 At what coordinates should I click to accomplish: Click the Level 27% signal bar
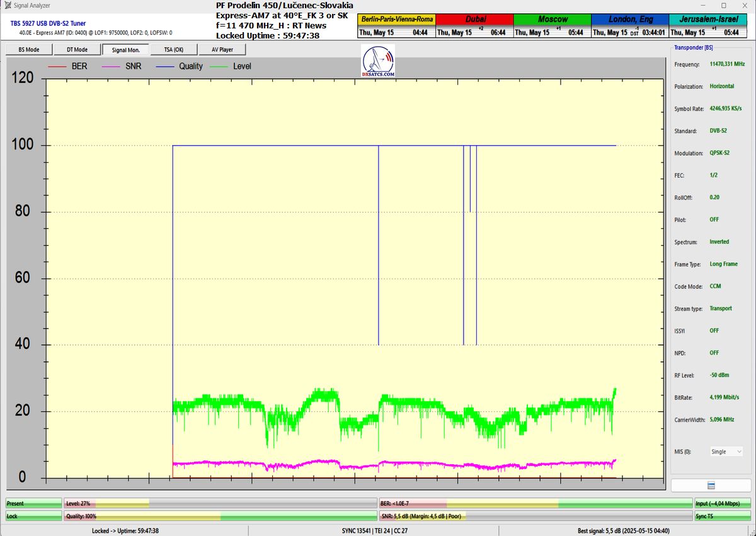click(219, 504)
